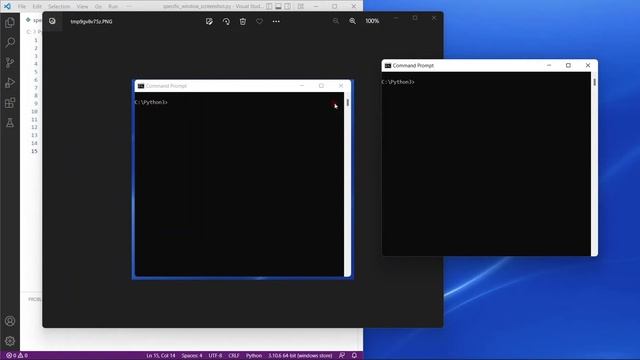640x360 pixels.
Task: Open the Accounts icon in VS Code
Action: pos(10,321)
